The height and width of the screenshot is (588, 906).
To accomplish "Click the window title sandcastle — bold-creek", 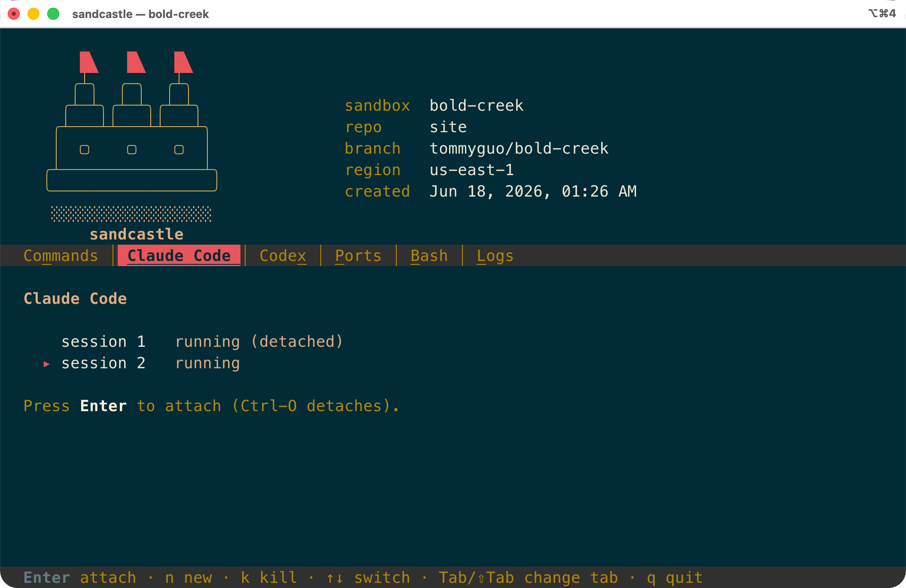I will point(140,14).
